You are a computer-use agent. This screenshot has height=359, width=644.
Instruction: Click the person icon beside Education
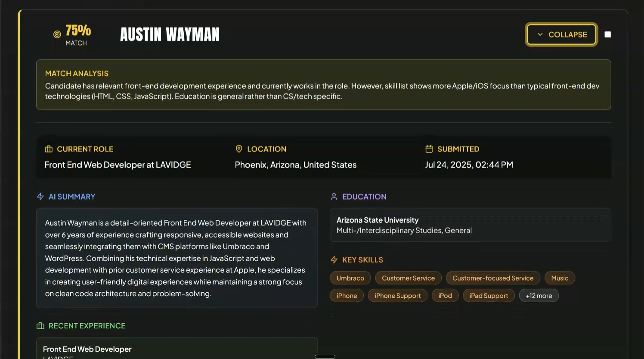click(334, 197)
